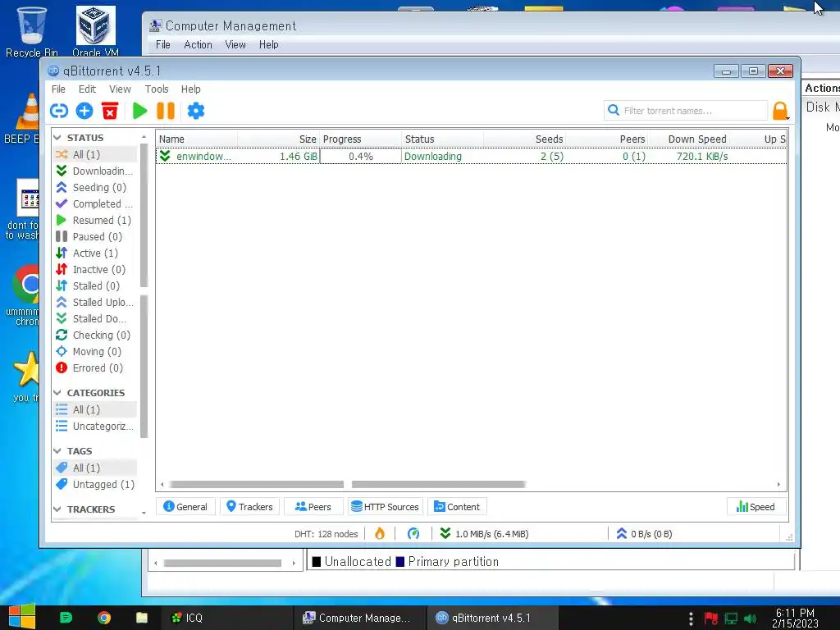
Task: Select All (1) under Tags
Action: tap(94, 468)
